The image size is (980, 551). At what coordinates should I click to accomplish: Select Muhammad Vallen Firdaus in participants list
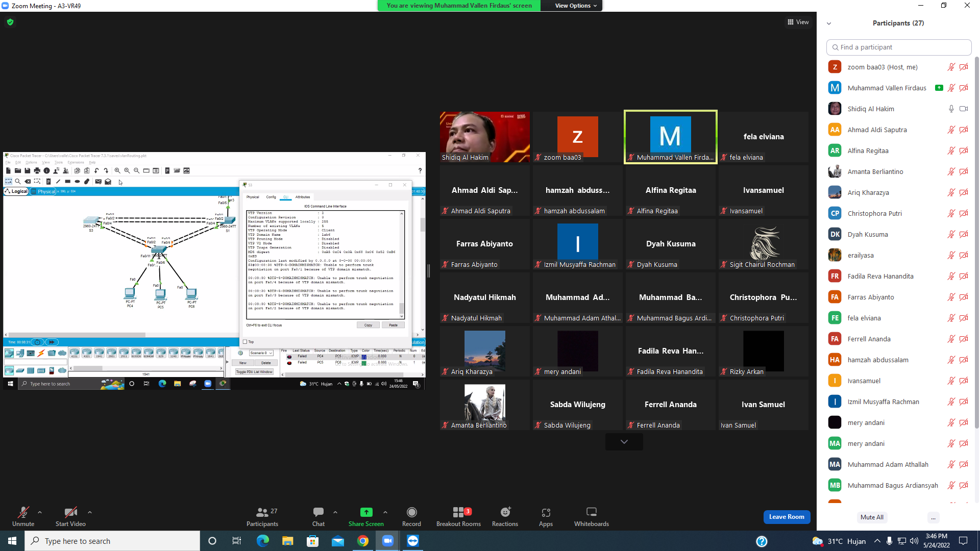[x=898, y=88]
